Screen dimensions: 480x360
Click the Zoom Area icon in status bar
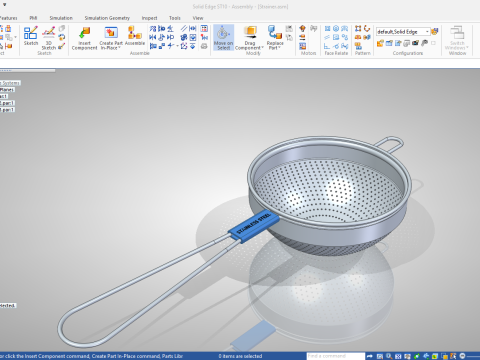pos(380,356)
